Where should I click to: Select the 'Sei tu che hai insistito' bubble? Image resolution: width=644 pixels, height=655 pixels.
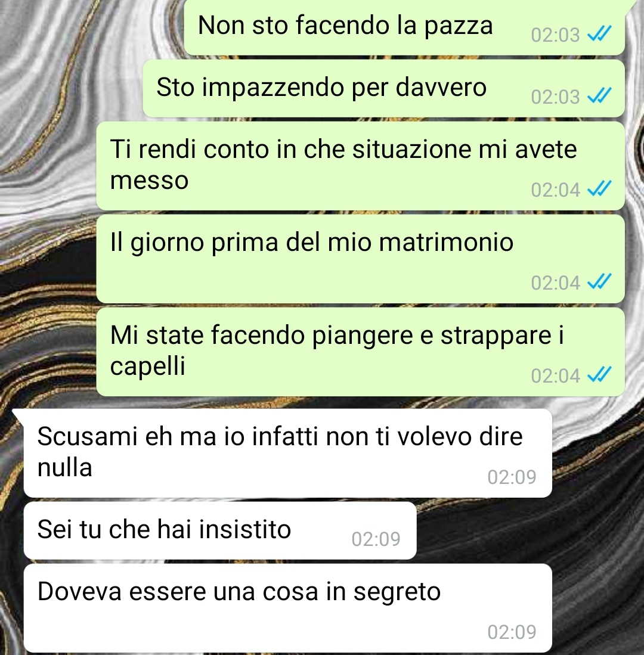[220, 531]
